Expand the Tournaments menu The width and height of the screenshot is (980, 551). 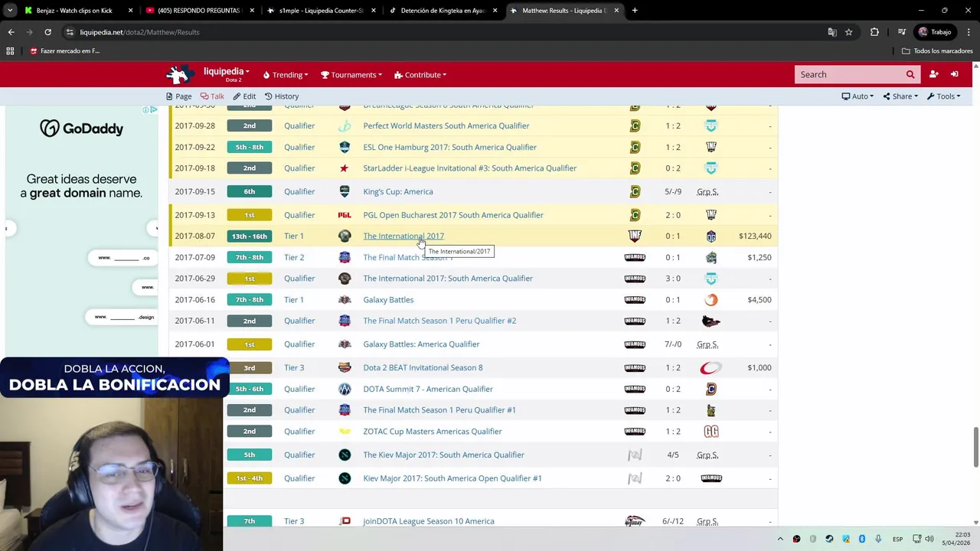(352, 75)
